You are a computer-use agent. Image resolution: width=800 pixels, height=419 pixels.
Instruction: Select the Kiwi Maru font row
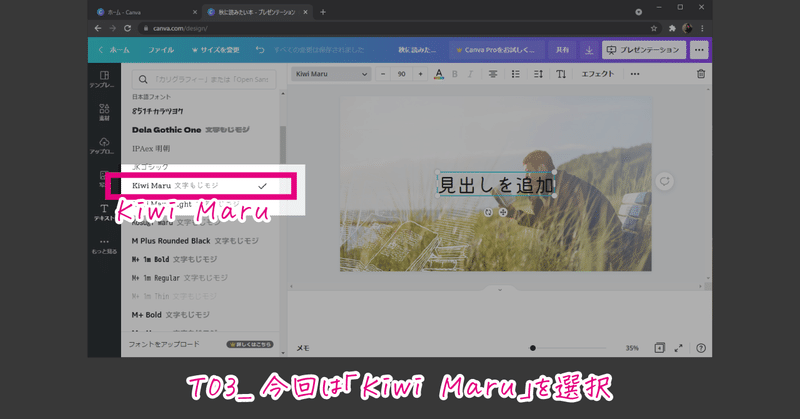point(202,186)
